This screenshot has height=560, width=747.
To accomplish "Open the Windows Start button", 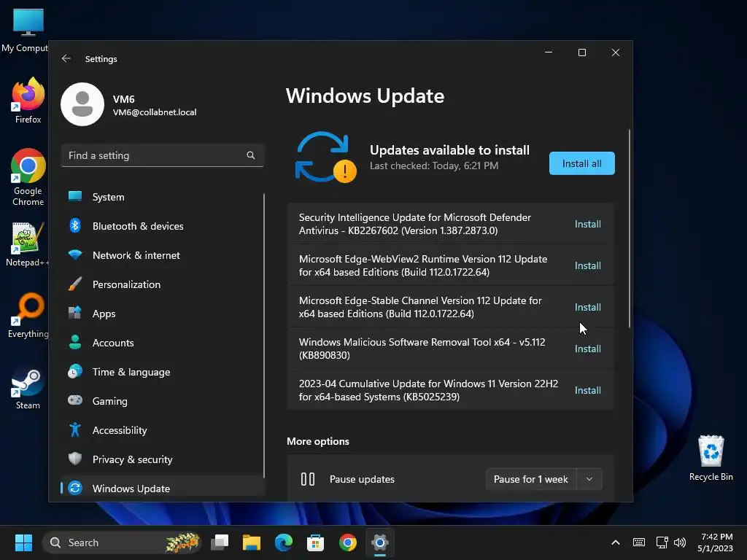I will click(23, 542).
